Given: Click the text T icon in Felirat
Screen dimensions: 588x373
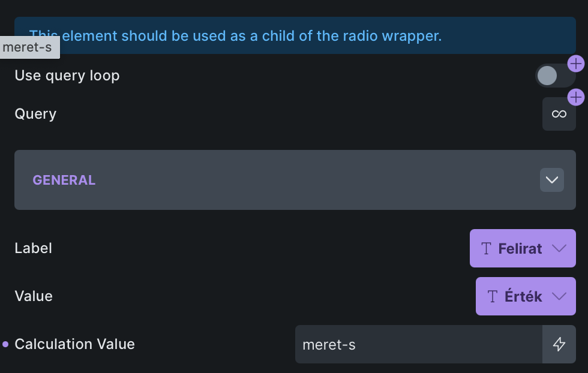Looking at the screenshot, I should (487, 248).
